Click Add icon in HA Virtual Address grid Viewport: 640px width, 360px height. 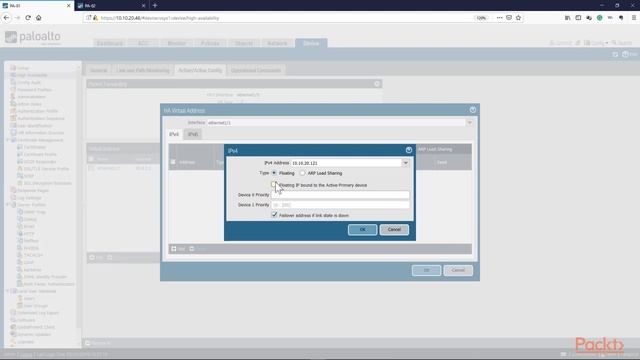point(174,249)
